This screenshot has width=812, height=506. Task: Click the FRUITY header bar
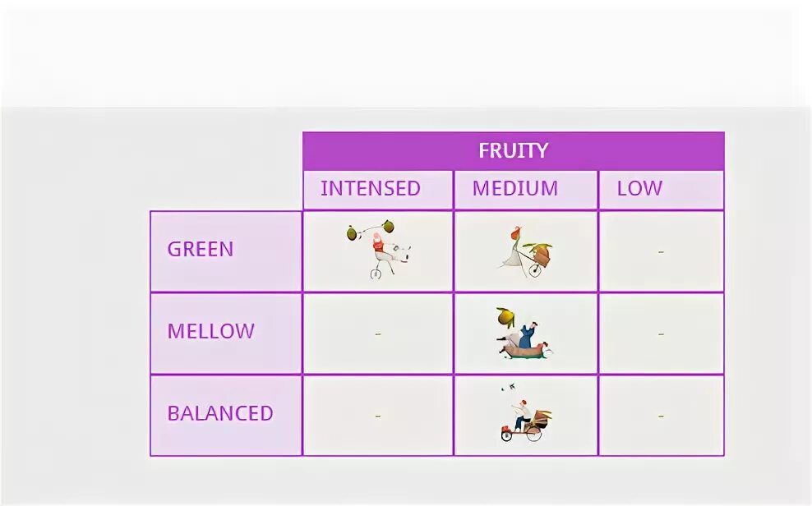(x=513, y=151)
